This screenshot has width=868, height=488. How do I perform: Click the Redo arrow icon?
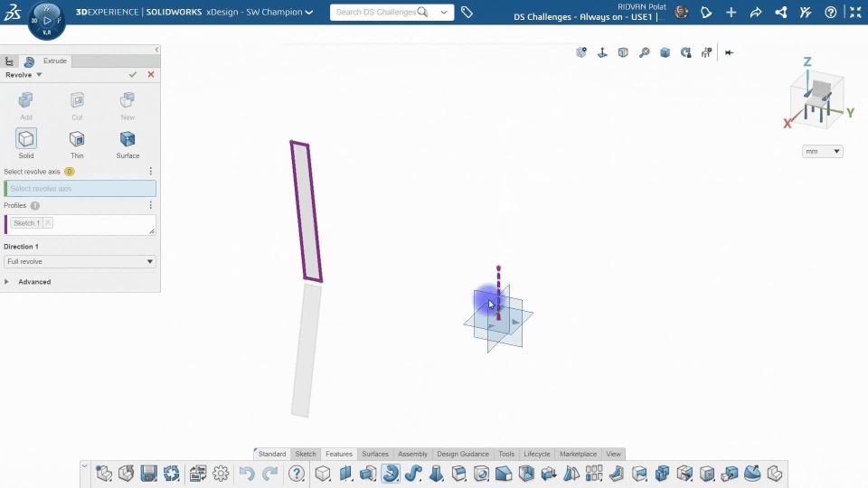(x=269, y=474)
